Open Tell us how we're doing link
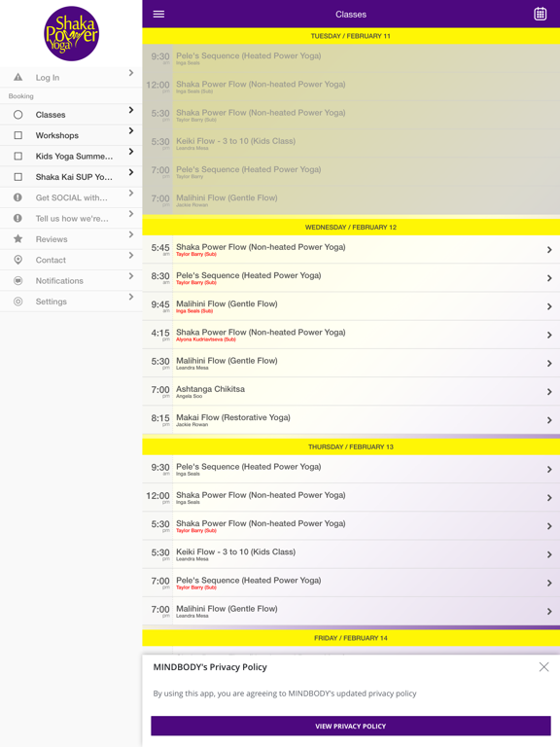This screenshot has height=747, width=560. coord(71,218)
